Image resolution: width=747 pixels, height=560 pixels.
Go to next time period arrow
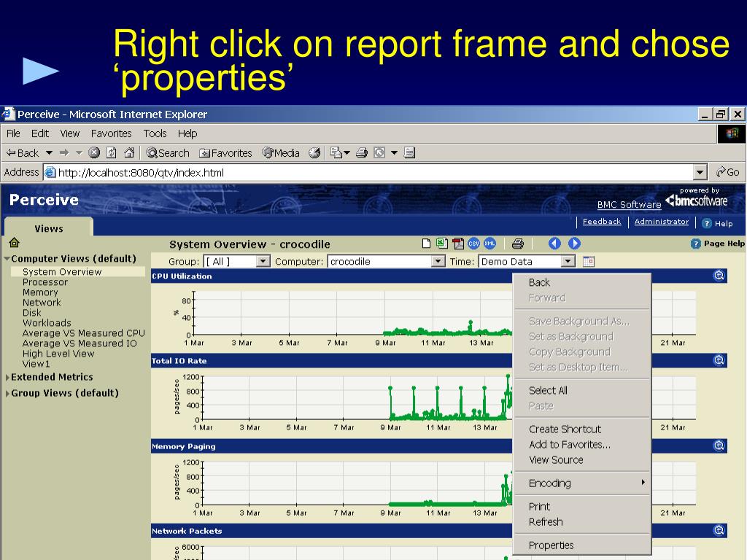coord(575,244)
